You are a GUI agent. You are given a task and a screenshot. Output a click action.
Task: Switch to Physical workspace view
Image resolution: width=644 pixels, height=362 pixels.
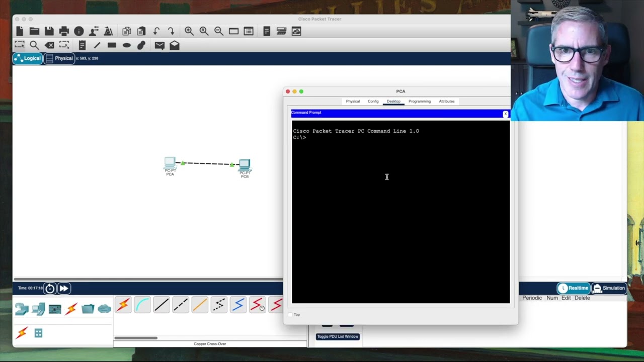tap(59, 58)
